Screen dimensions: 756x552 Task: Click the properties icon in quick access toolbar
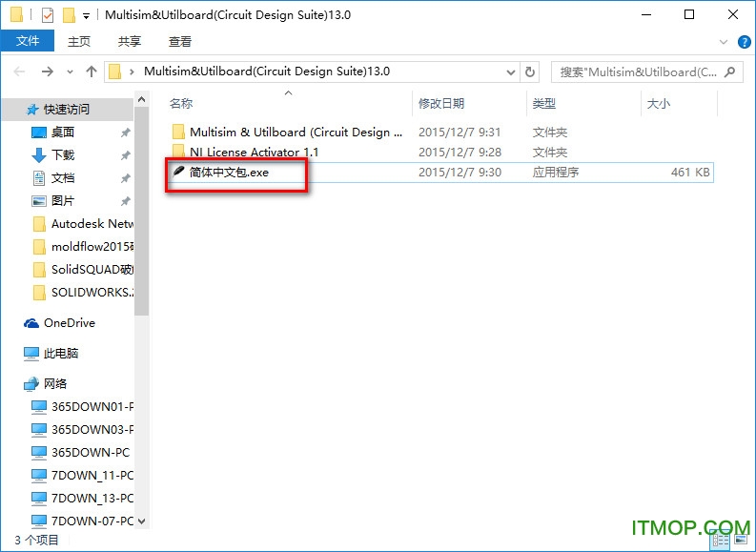click(48, 15)
